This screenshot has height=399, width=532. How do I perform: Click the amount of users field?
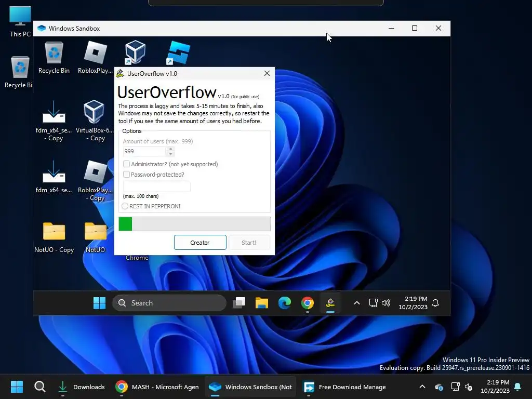pyautogui.click(x=145, y=151)
